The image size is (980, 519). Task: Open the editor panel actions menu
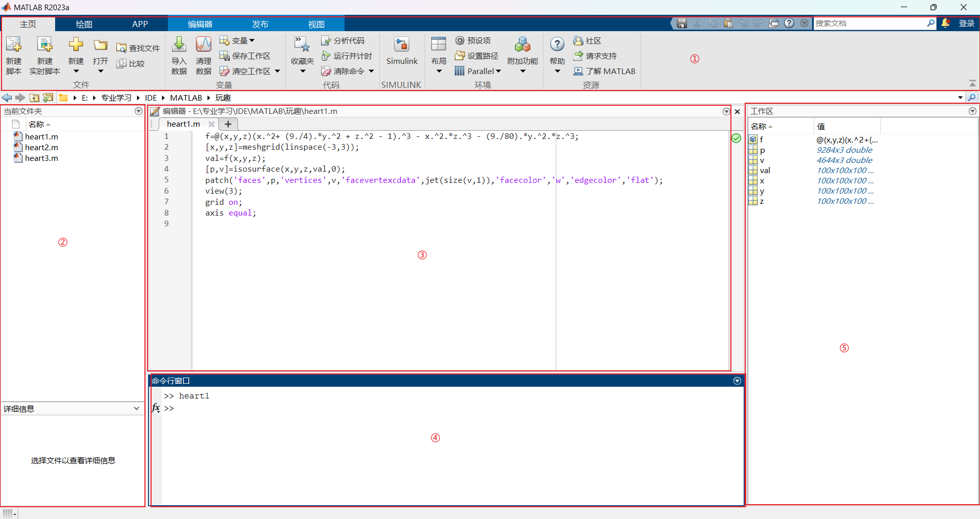tap(726, 111)
